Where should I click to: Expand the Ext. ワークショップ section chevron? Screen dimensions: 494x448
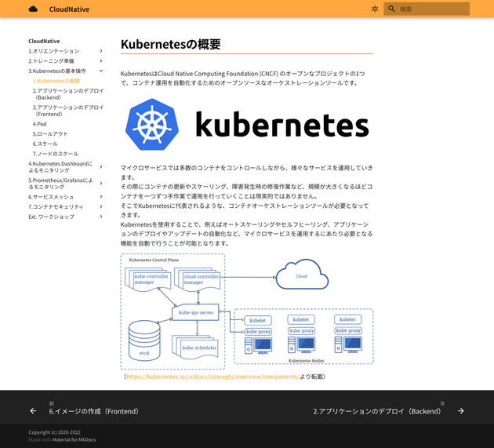pos(101,217)
